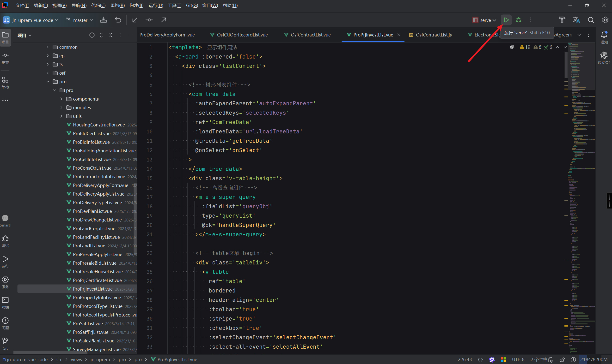This screenshot has height=364, width=612.
Task: Click the Debug bug icon in toolbar
Action: [518, 20]
